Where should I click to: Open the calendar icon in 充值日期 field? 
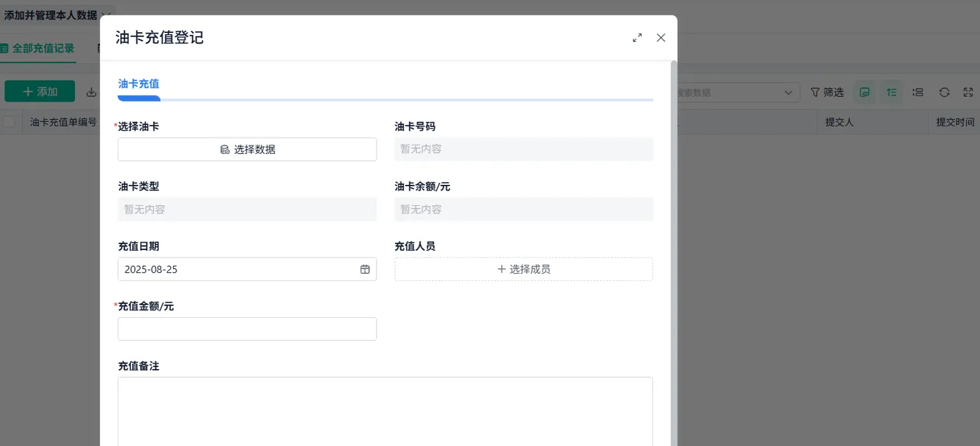[x=365, y=269]
